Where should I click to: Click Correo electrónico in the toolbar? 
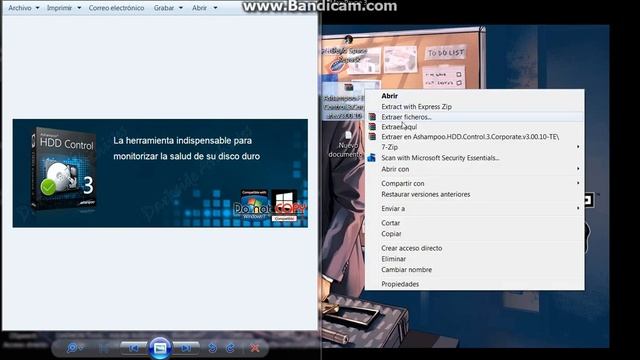[x=116, y=8]
